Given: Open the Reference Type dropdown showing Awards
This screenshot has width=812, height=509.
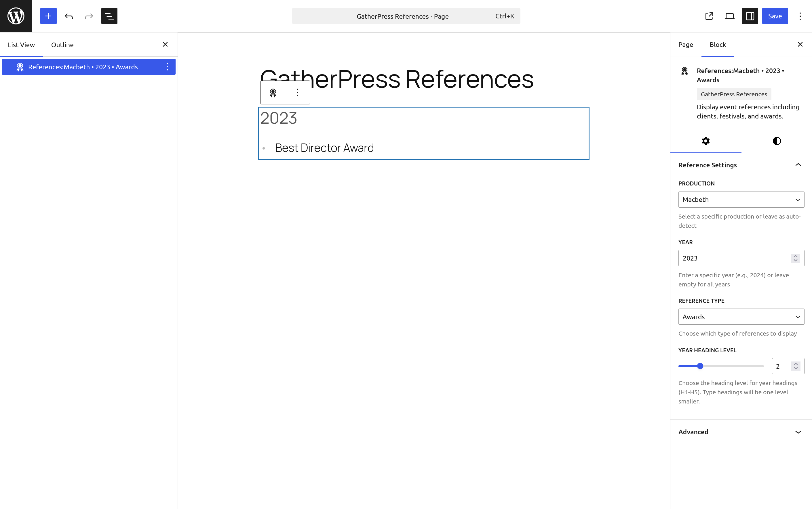Looking at the screenshot, I should 741,317.
